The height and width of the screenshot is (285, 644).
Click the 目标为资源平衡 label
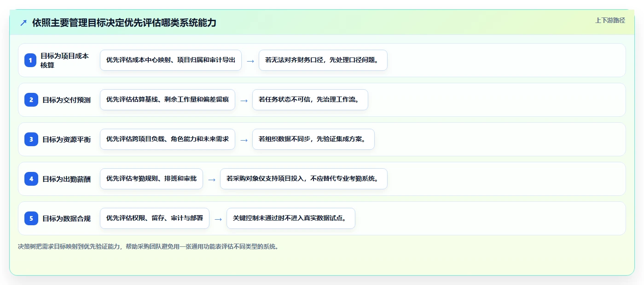point(66,139)
